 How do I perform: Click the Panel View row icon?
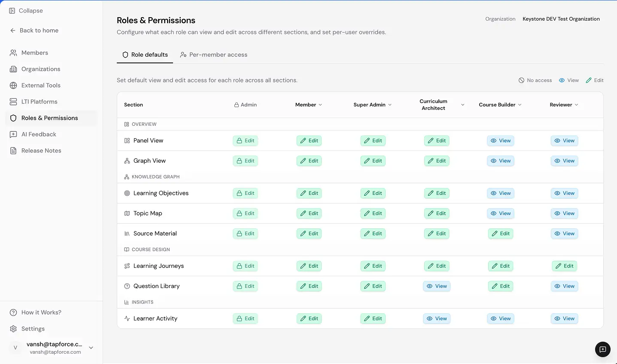click(x=127, y=141)
